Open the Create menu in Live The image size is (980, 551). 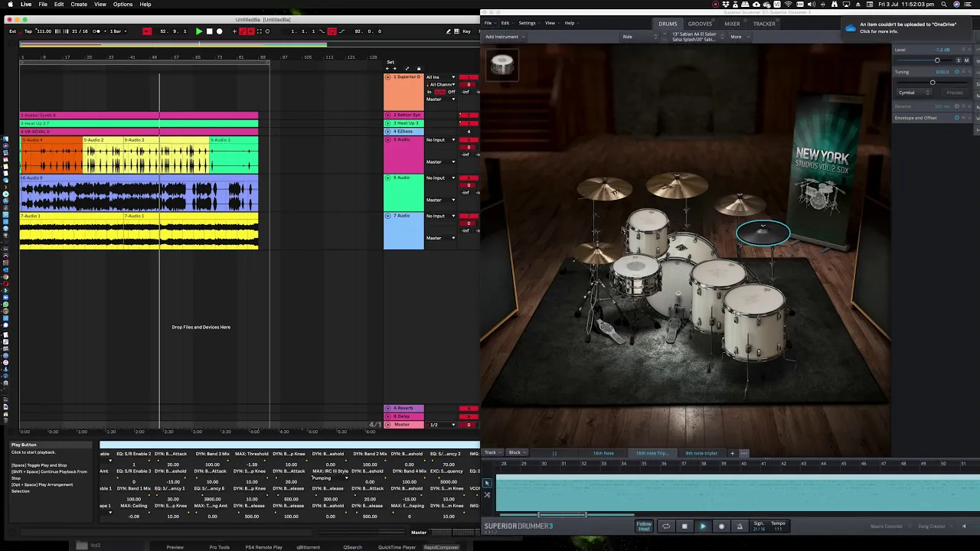(79, 5)
